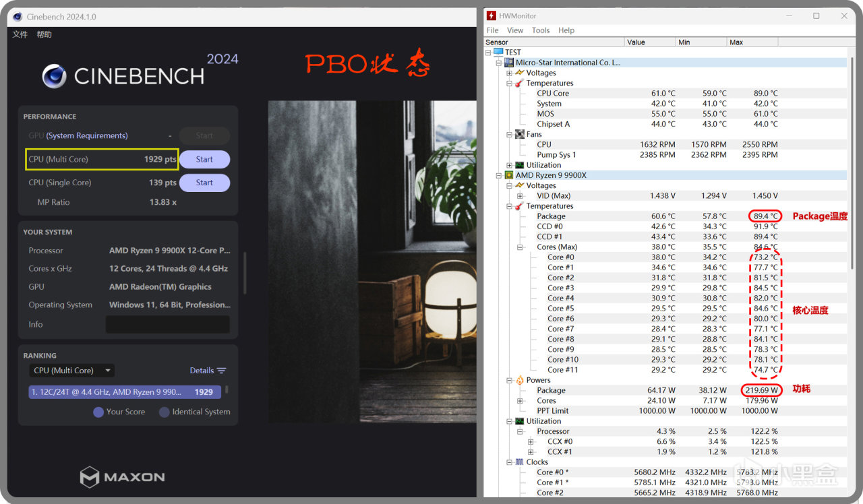Collapse the Clocks section
Image resolution: width=863 pixels, height=504 pixels.
point(510,462)
